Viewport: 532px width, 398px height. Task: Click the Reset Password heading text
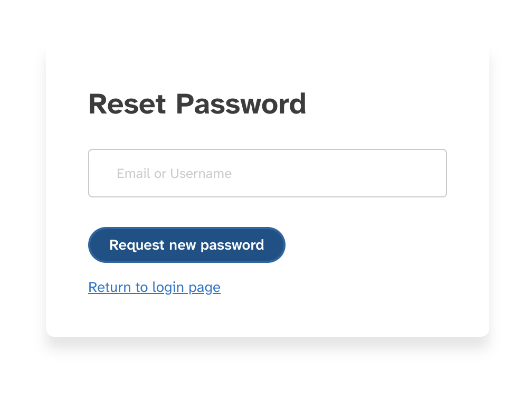click(x=197, y=105)
